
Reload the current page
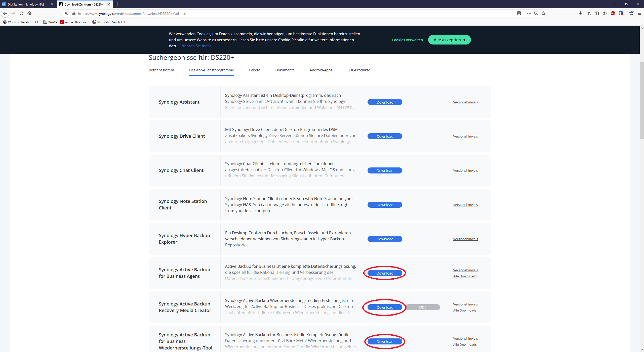(x=22, y=14)
